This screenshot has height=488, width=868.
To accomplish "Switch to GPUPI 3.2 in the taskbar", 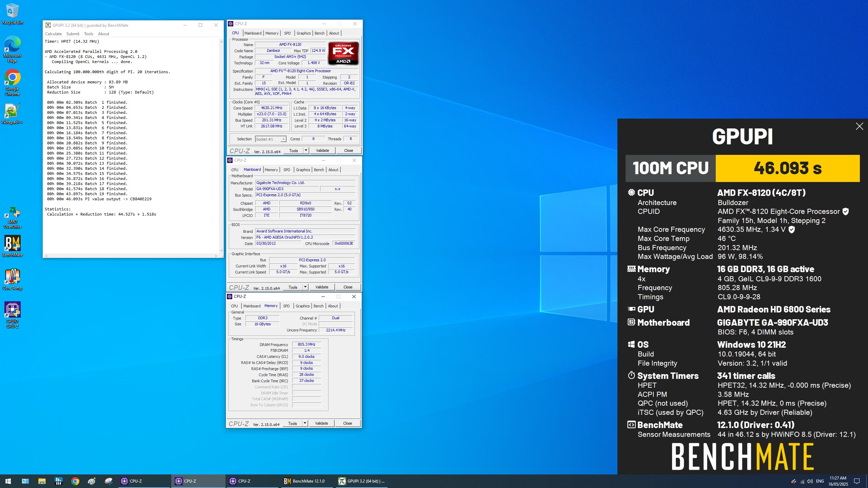I will (362, 481).
